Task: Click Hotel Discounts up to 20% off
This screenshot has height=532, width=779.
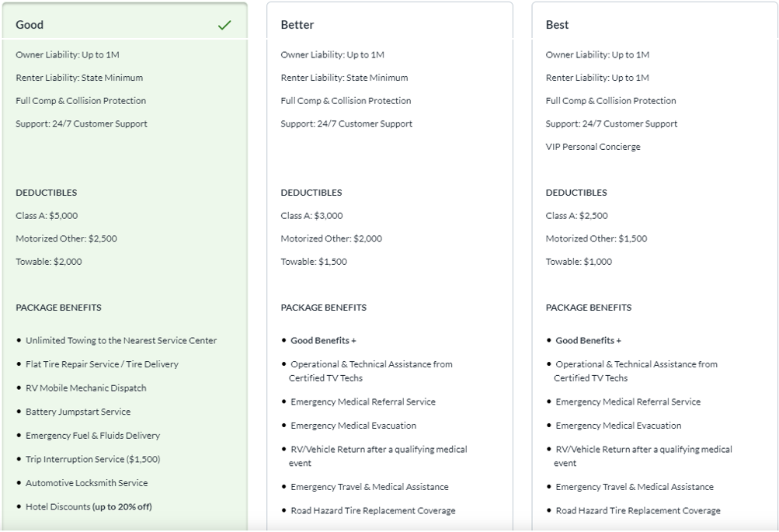Action: coord(89,507)
